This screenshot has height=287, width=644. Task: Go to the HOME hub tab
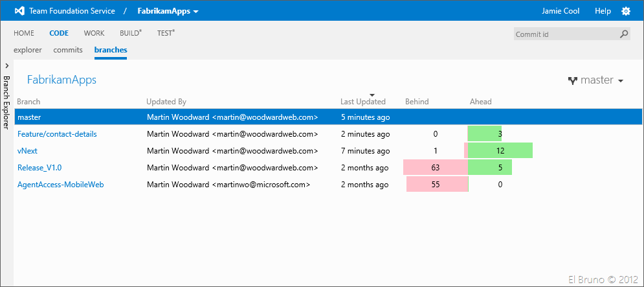coord(24,33)
